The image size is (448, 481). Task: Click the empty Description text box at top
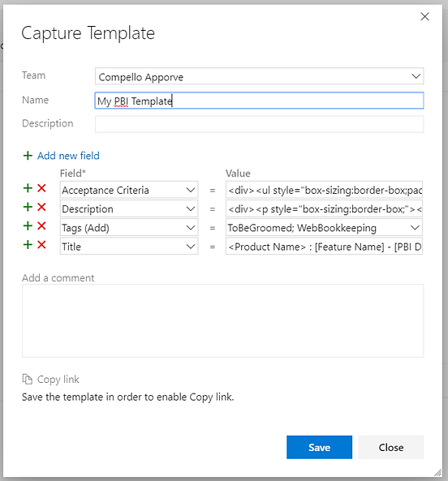pyautogui.click(x=259, y=124)
